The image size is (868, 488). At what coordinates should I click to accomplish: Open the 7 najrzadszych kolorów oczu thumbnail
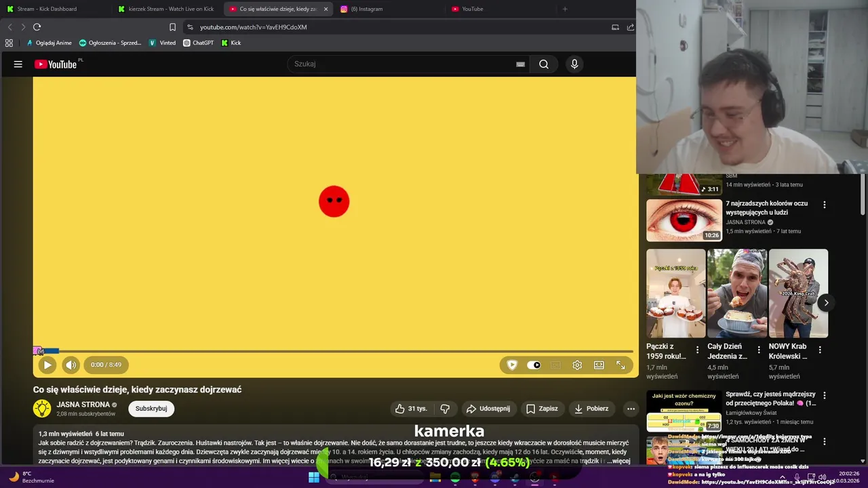coord(684,220)
